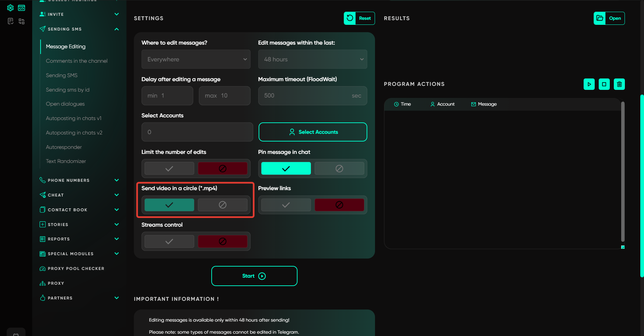Click the Maximum timeout FloodWait input field

305,96
